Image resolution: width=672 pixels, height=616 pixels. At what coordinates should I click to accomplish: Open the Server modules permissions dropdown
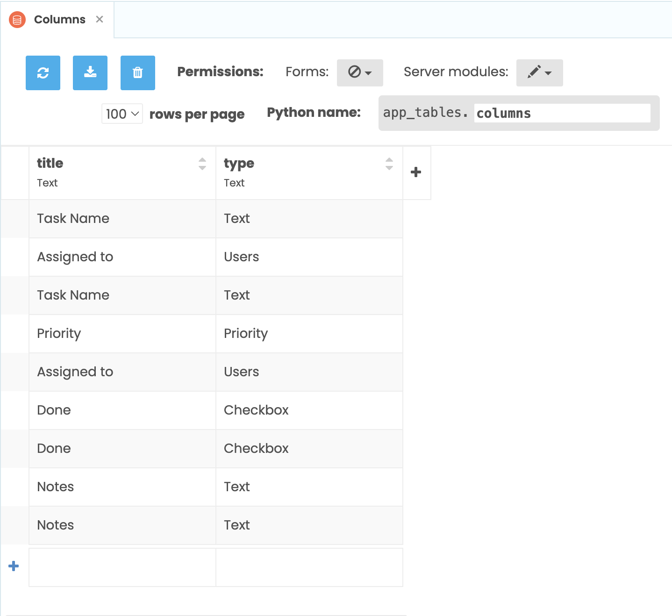point(539,73)
